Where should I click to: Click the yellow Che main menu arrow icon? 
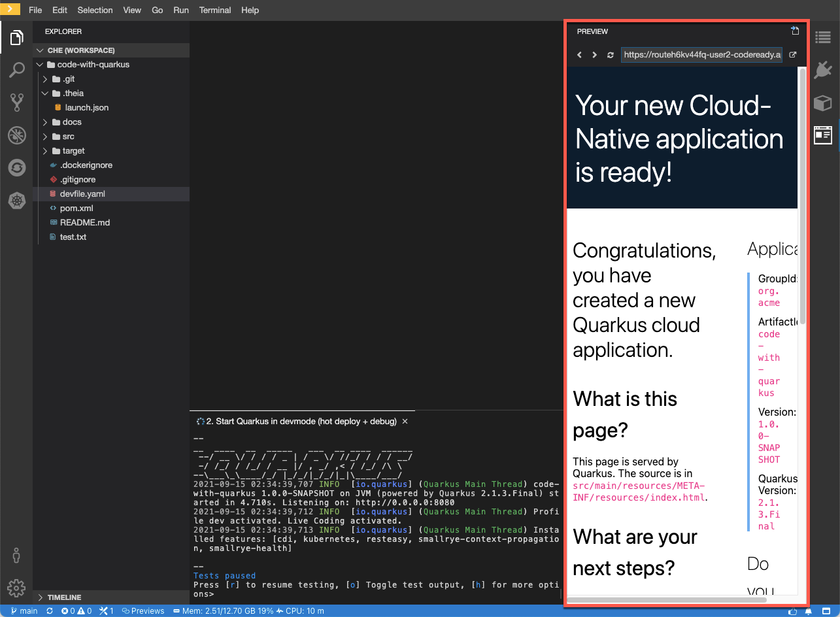9,9
